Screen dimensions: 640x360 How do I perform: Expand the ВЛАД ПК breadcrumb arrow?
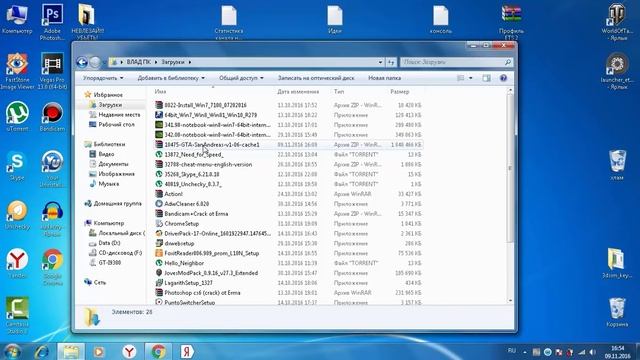[x=156, y=62]
